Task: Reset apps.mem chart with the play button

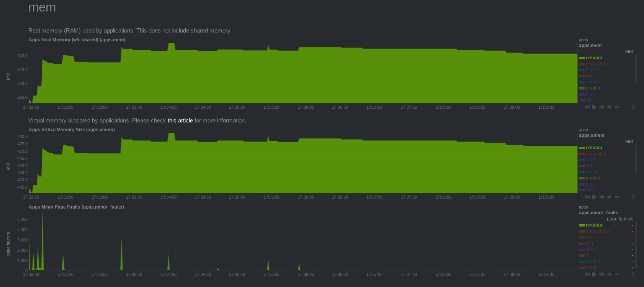Action: pos(595,107)
